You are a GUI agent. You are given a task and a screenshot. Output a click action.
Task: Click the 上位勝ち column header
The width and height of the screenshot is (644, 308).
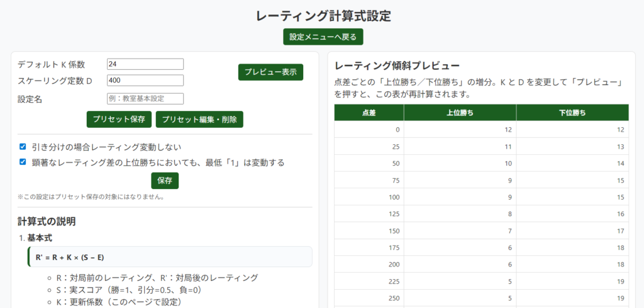[460, 113]
